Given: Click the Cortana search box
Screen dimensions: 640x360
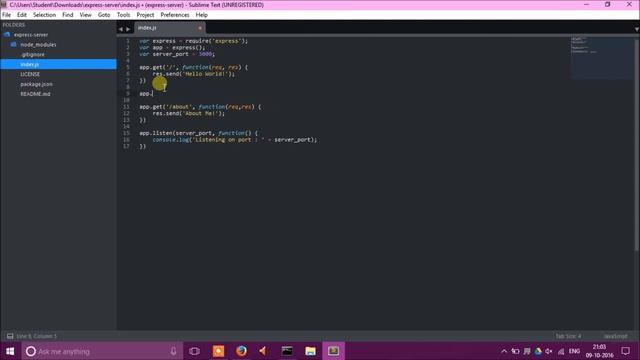Looking at the screenshot, I should (x=101, y=351).
